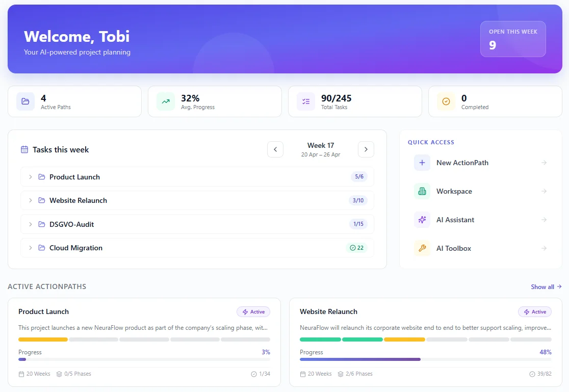Click the 5/6 badge in Product Launch row
Screen dimensions: 569x392
tap(359, 177)
